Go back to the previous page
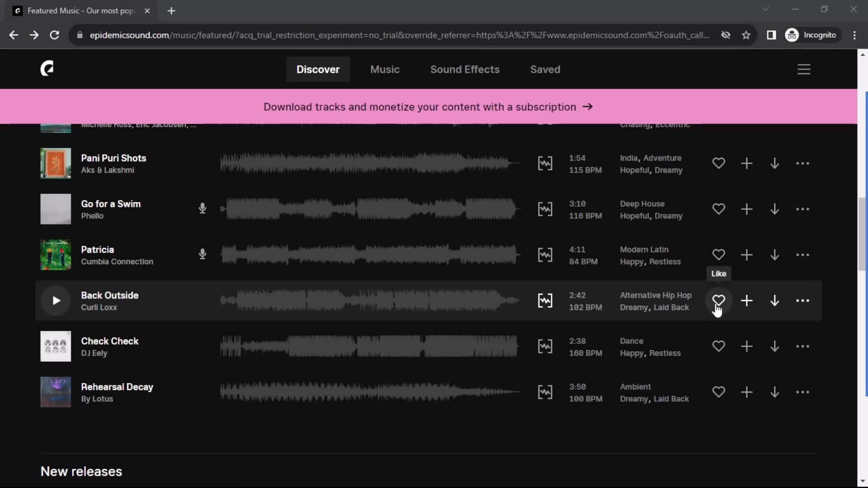 14,35
